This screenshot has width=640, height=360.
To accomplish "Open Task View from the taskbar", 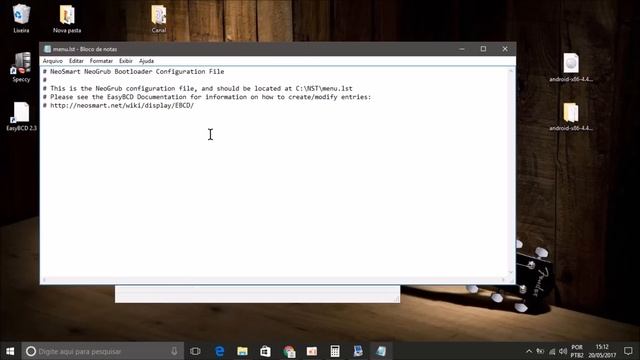I will point(195,351).
